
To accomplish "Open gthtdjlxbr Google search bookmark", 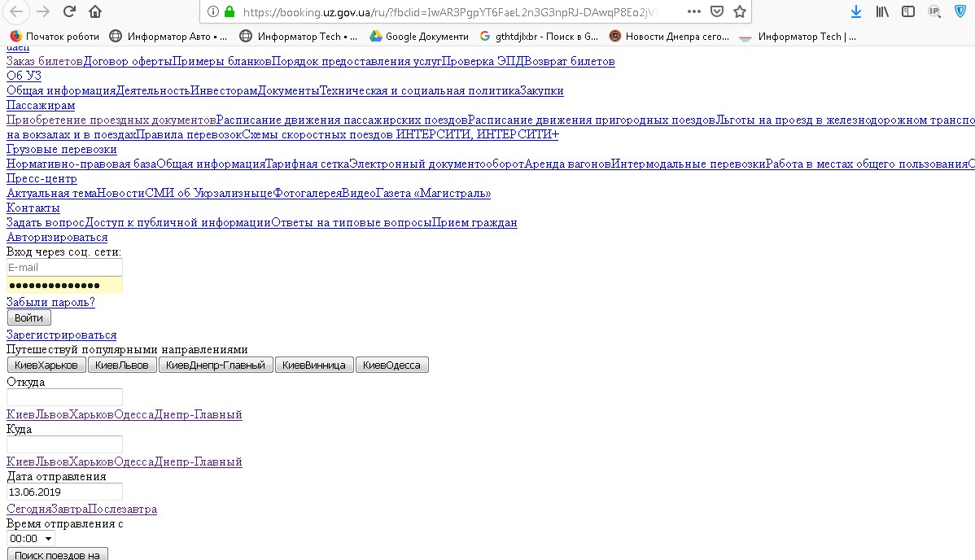I will click(x=539, y=37).
